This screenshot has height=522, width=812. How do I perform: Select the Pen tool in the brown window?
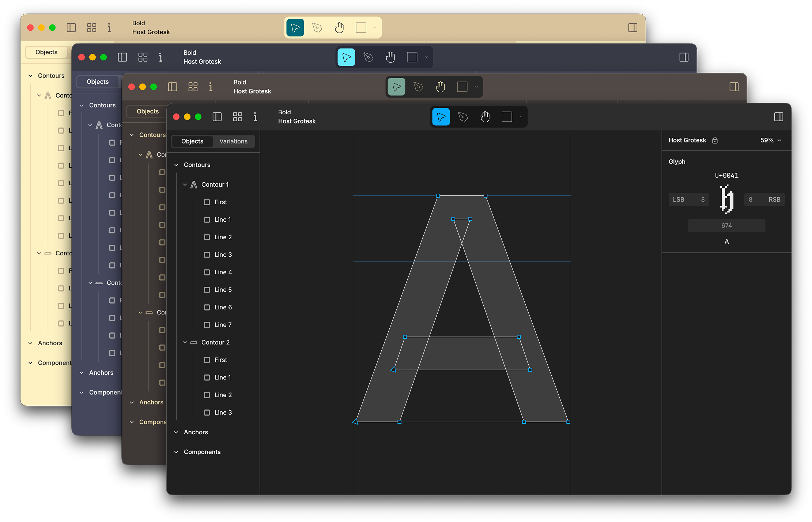[418, 87]
